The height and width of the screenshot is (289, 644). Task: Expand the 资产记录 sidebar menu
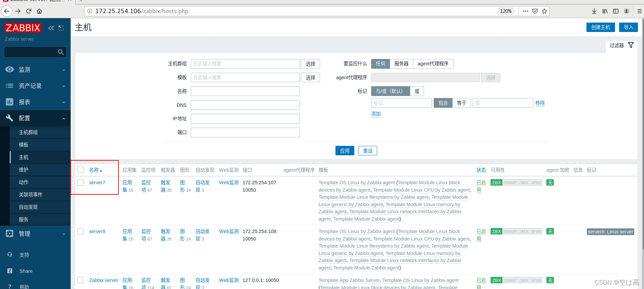(x=35, y=86)
